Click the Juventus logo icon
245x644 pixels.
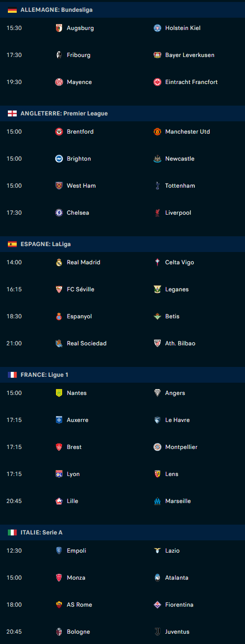(157, 632)
